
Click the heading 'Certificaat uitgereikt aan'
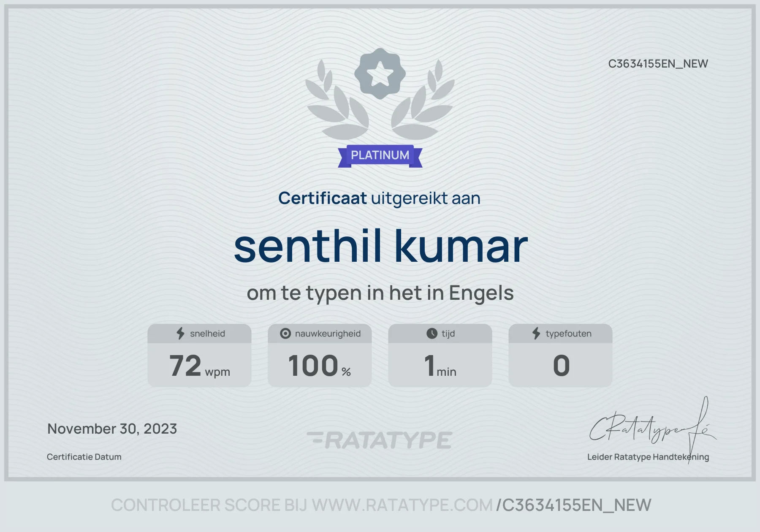(x=379, y=198)
